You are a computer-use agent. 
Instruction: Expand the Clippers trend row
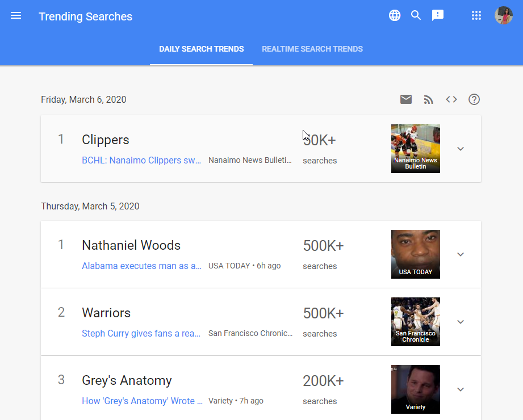tap(461, 149)
